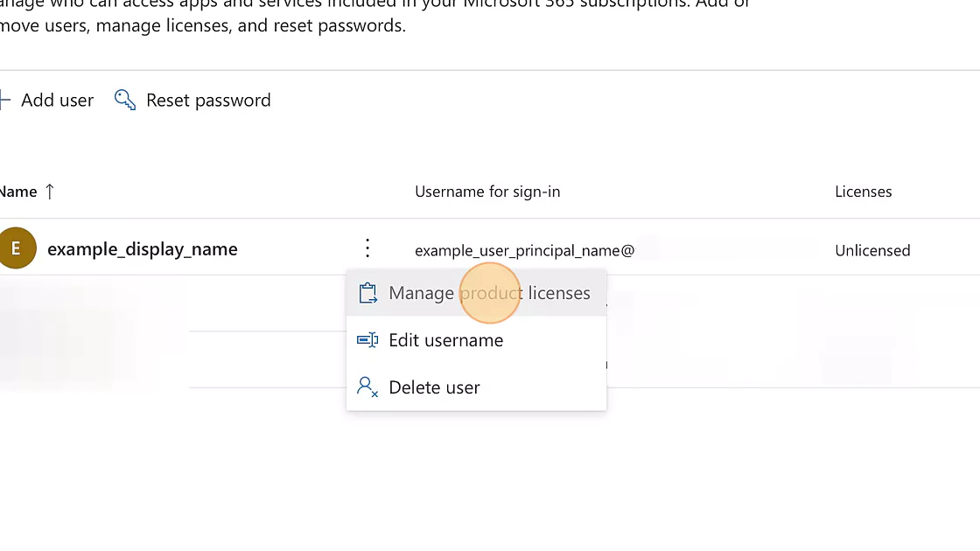Select "Edit username" from the menu

[446, 340]
